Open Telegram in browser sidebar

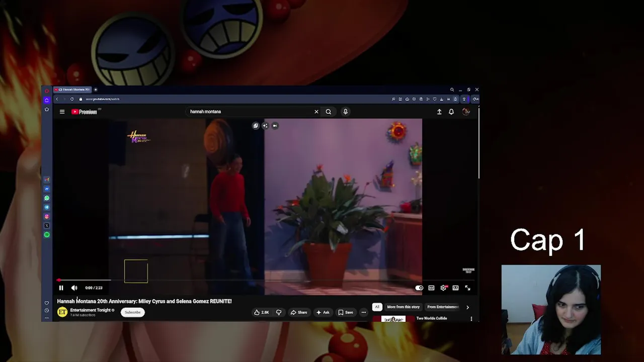[47, 207]
